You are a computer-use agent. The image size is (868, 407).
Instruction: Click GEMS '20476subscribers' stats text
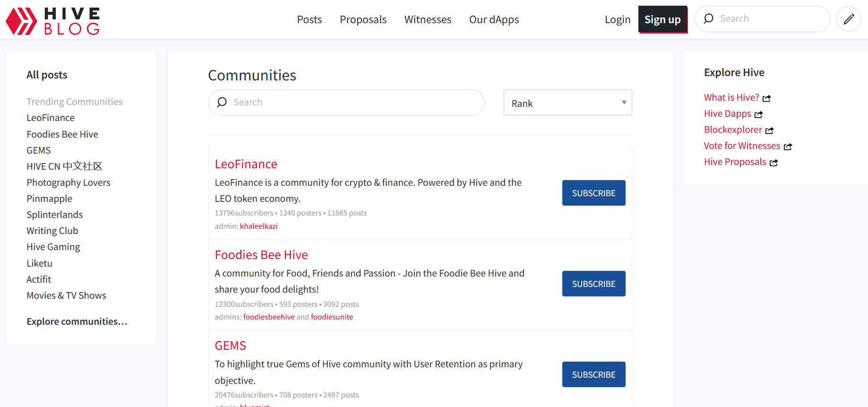pyautogui.click(x=244, y=395)
